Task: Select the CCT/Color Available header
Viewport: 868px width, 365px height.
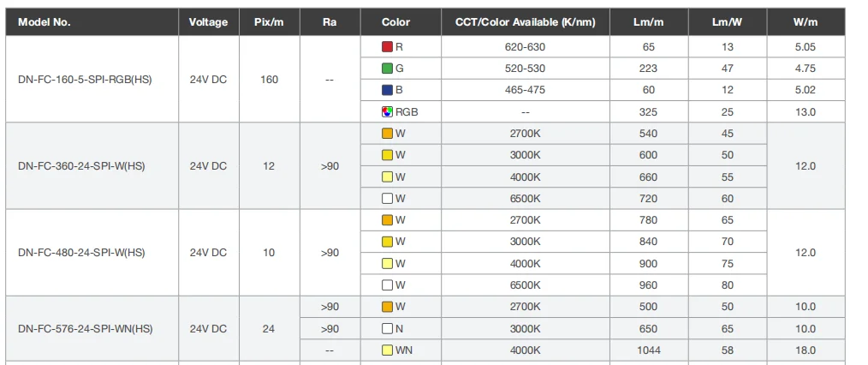Action: 525,22
